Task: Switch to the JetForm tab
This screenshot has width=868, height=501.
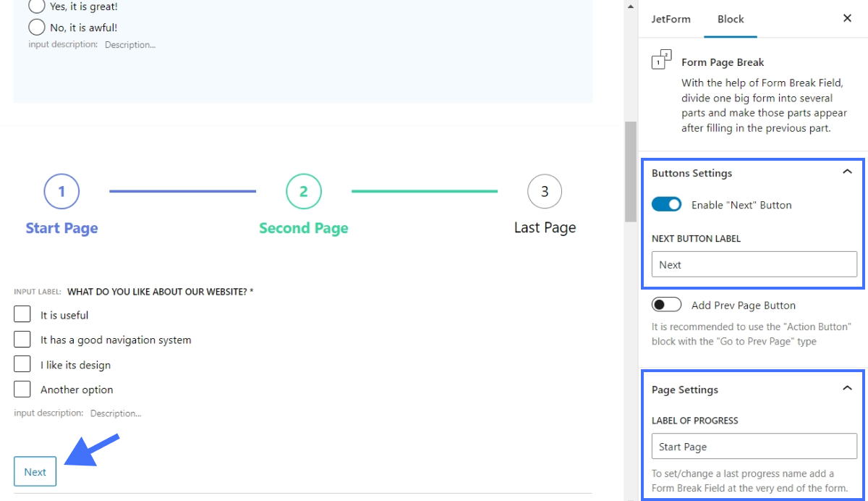Action: [671, 20]
